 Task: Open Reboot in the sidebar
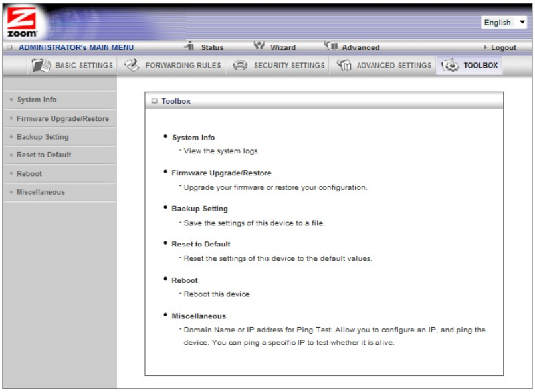pos(29,173)
